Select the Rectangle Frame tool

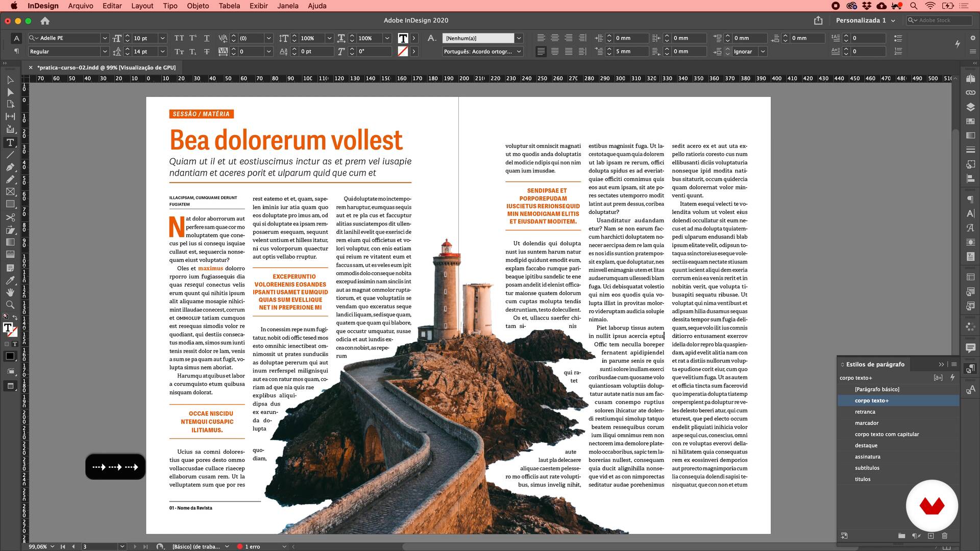point(10,192)
